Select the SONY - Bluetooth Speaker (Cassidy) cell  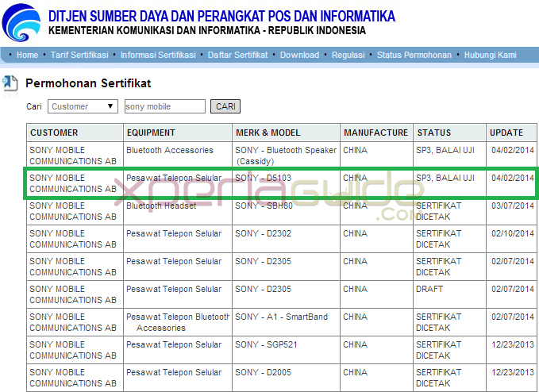(286, 156)
